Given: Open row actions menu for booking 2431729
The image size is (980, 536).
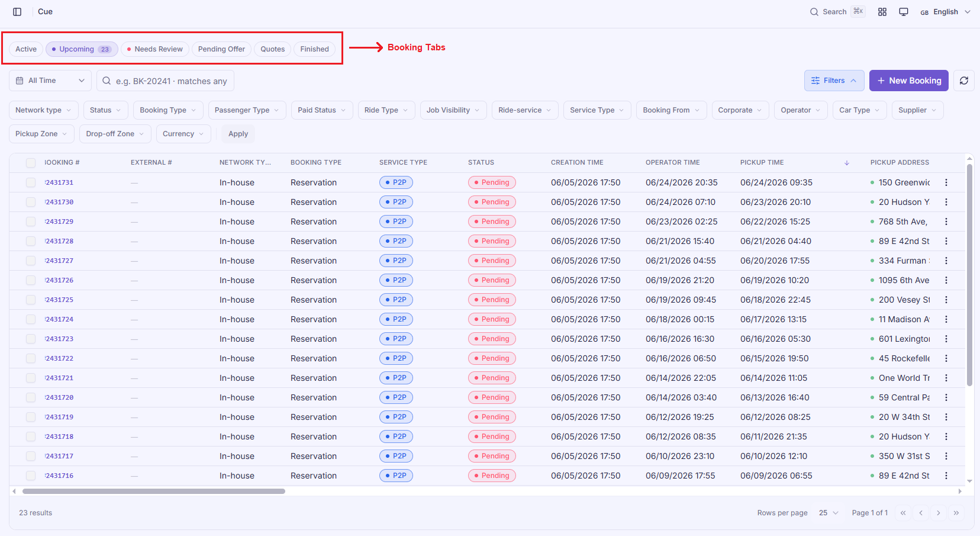Looking at the screenshot, I should tap(946, 222).
